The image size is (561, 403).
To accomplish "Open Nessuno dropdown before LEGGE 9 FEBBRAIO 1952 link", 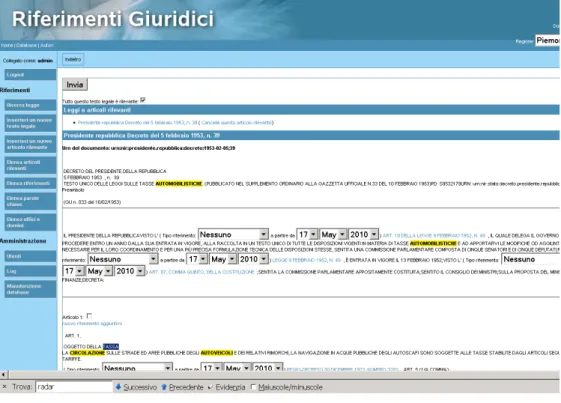I will (123, 259).
